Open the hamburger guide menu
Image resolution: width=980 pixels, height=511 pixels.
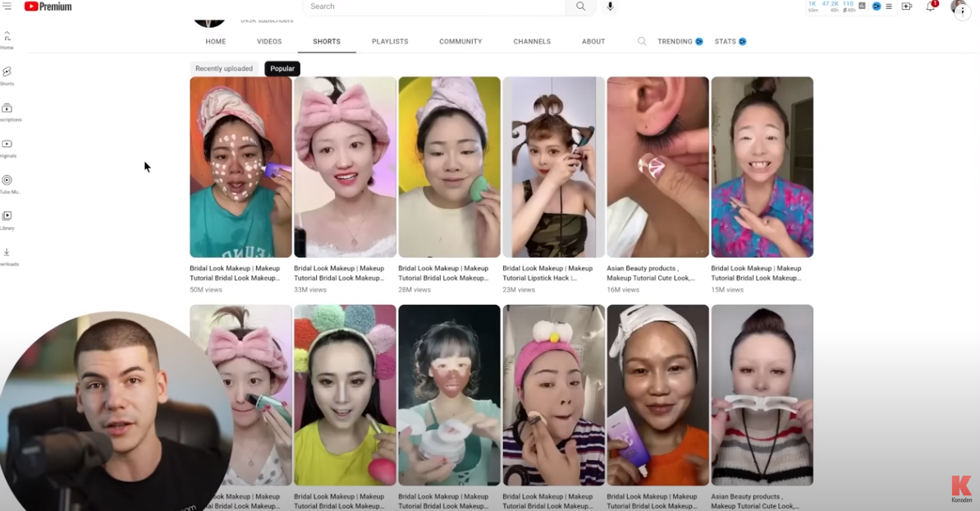click(7, 6)
